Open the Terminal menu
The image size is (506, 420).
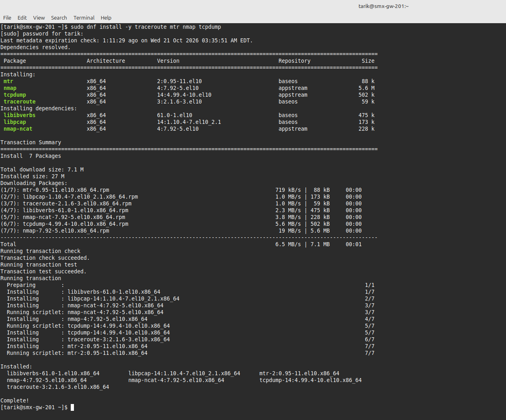click(84, 18)
